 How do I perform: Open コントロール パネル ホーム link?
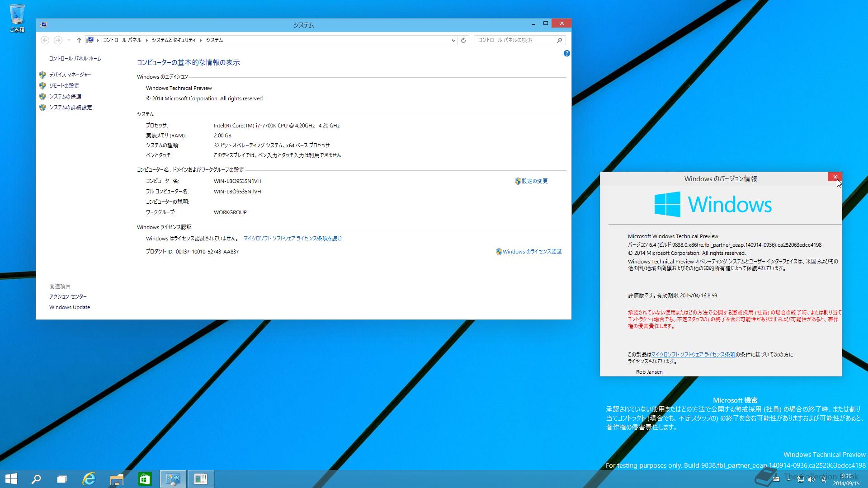pos(75,59)
